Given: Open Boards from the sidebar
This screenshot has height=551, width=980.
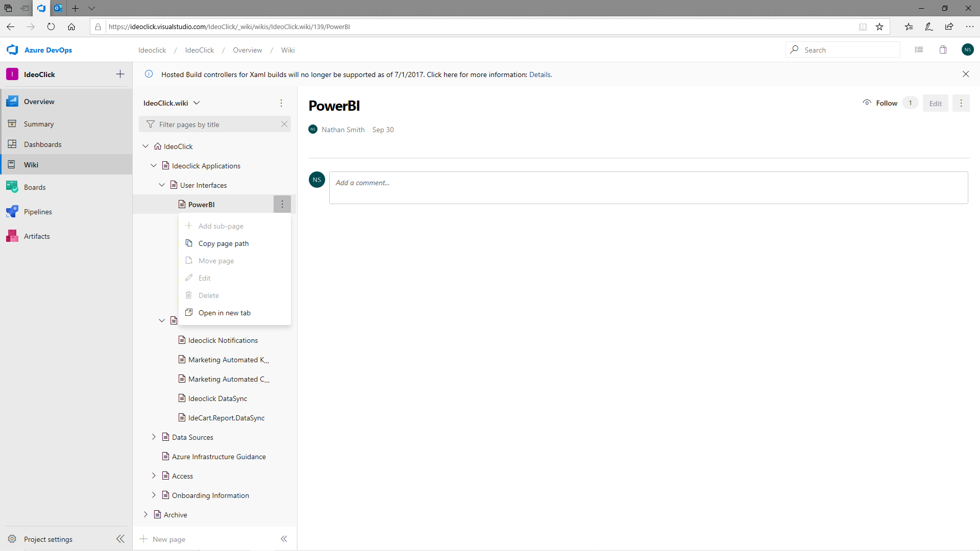Looking at the screenshot, I should tap(35, 187).
